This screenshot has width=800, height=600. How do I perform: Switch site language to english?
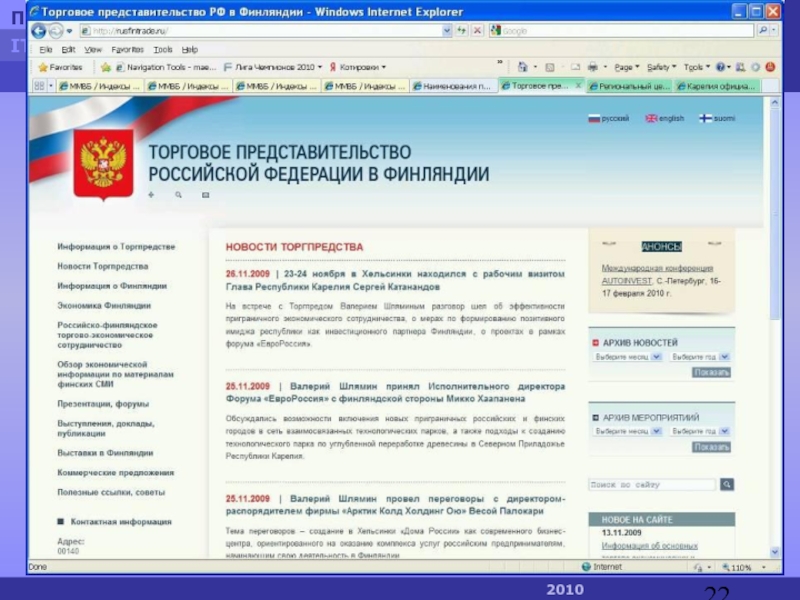665,118
